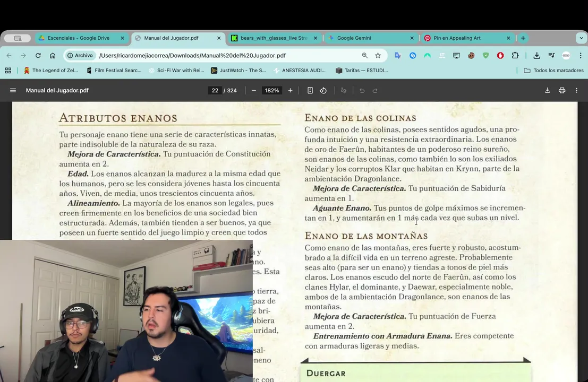Click the undo arrow in PDF toolbar
Screen dimensions: 588x382
(x=362, y=90)
